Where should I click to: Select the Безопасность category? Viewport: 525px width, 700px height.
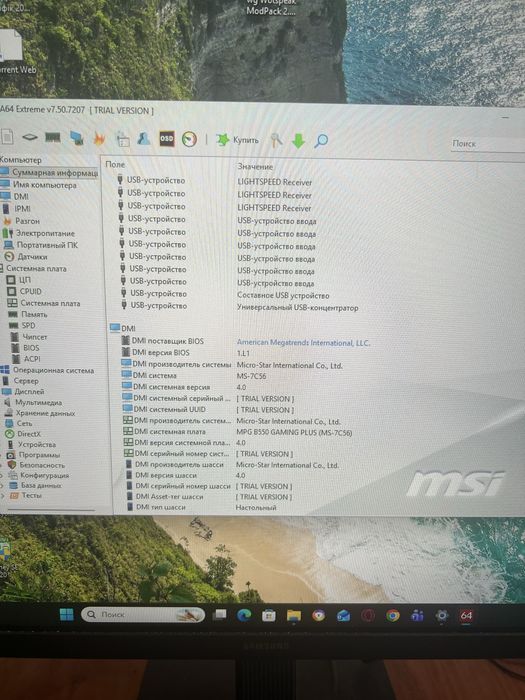coord(42,465)
